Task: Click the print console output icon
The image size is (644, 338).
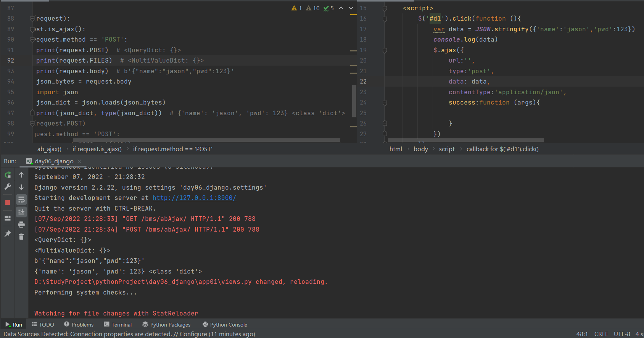Action: click(x=21, y=224)
